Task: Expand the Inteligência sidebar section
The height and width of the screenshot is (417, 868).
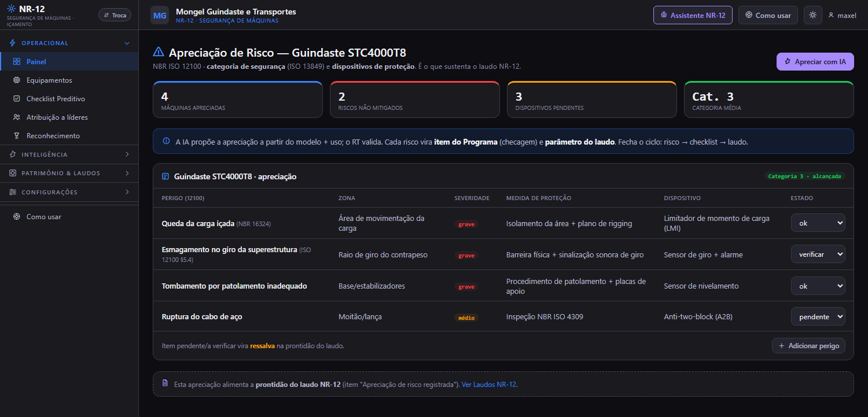Action: point(69,154)
